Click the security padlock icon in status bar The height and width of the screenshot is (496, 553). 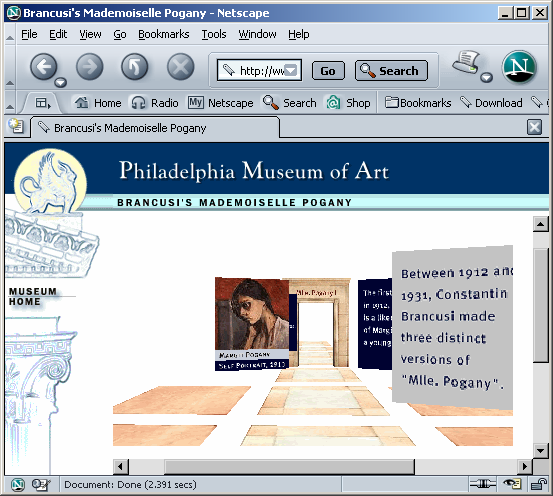(x=539, y=484)
